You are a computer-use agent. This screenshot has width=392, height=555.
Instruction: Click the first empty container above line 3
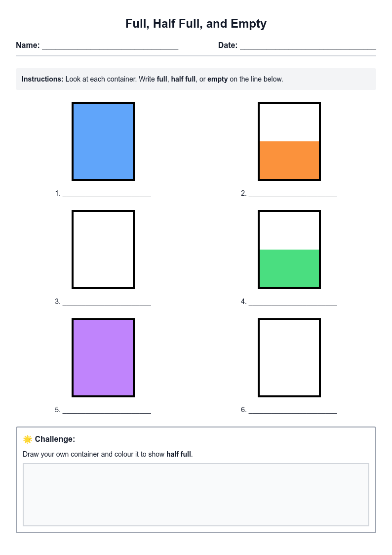click(x=103, y=250)
